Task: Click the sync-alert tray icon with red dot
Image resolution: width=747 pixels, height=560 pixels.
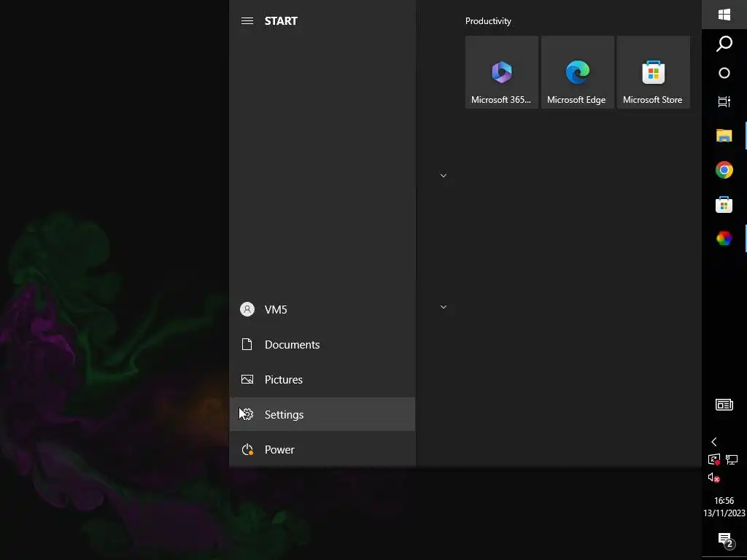Action: [713, 459]
